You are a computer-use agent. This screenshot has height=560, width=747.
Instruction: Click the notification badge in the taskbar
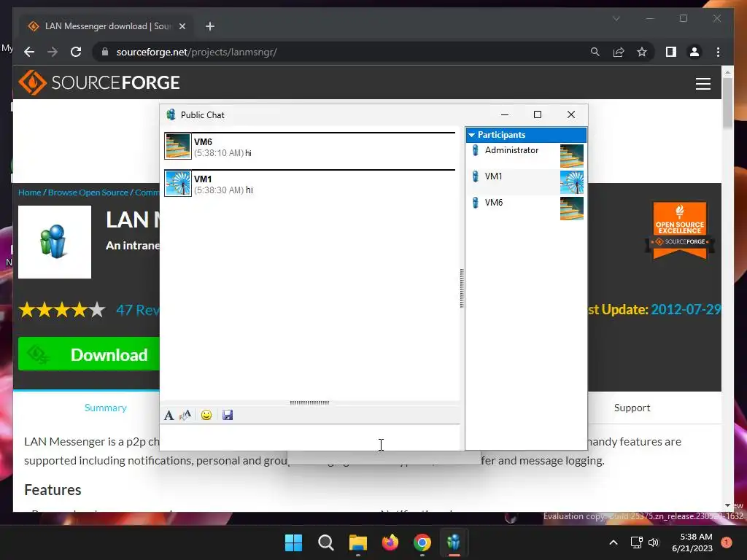[x=727, y=542]
